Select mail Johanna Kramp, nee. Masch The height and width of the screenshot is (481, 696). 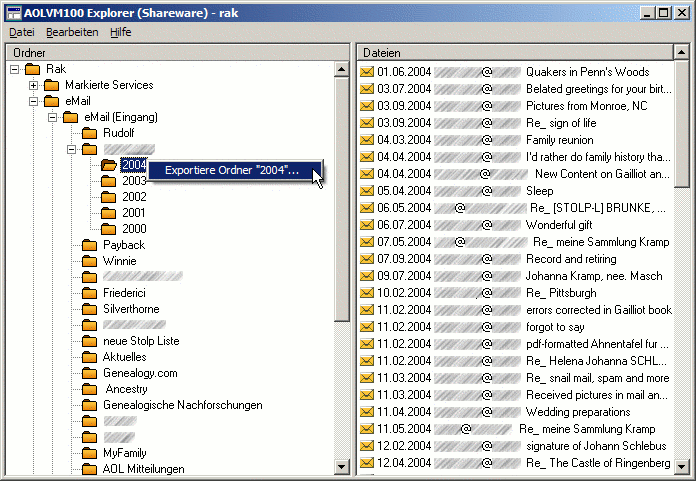(594, 276)
